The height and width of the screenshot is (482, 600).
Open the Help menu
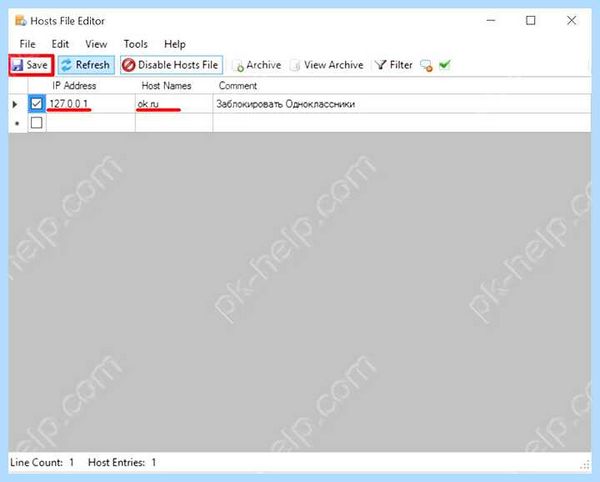(x=175, y=44)
